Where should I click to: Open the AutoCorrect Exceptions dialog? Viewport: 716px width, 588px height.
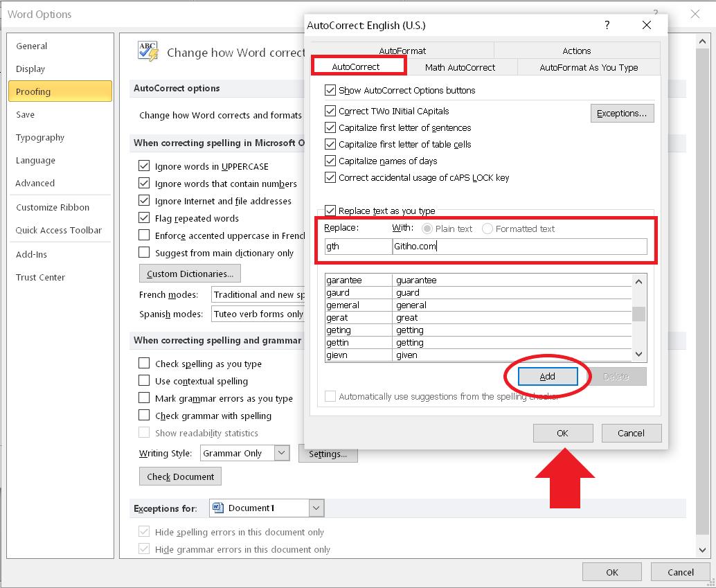click(x=621, y=114)
